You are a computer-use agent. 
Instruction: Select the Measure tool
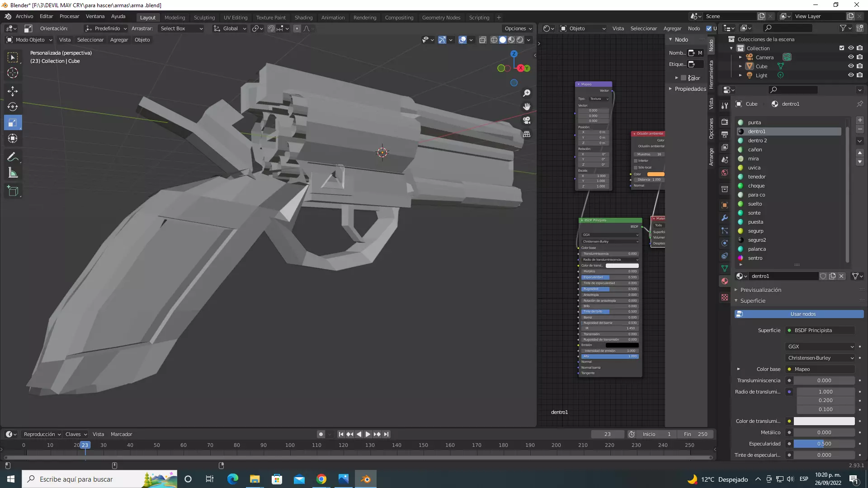(x=13, y=173)
